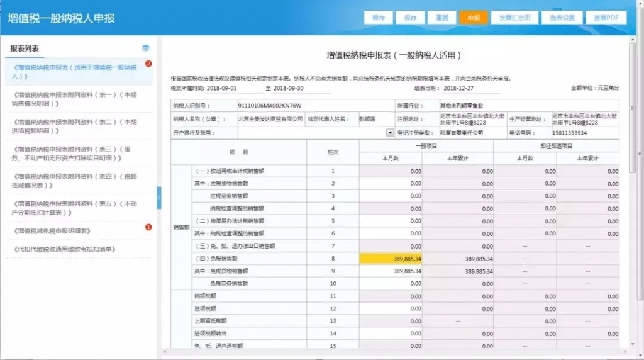Click the page's right vertical scrollbar thumb
This screenshot has width=644, height=360.
click(640, 154)
